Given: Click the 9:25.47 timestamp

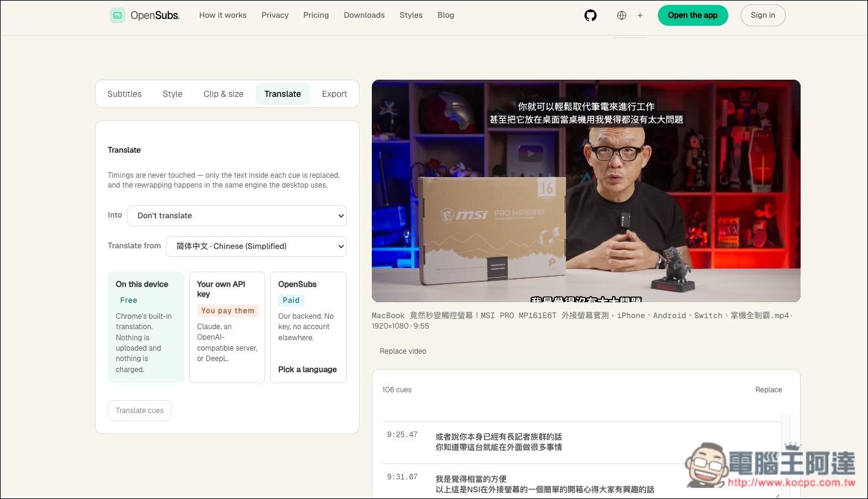Looking at the screenshot, I should pyautogui.click(x=402, y=435).
